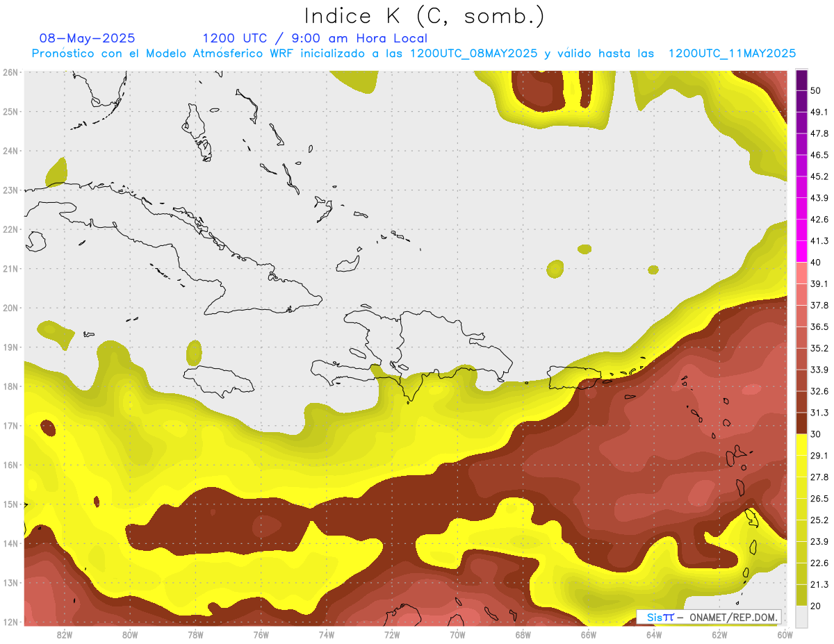Click latitude label "18N"
Screen dimensions: 834x644
[x=10, y=386]
